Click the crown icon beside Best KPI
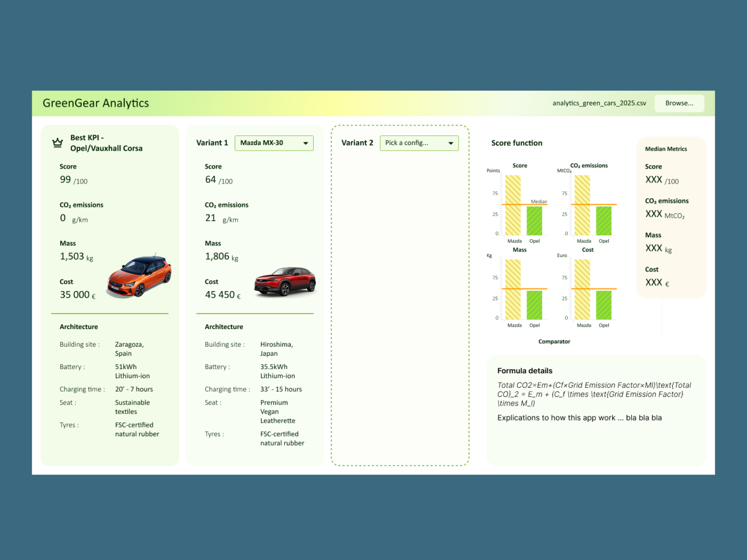747x560 pixels. click(x=57, y=143)
